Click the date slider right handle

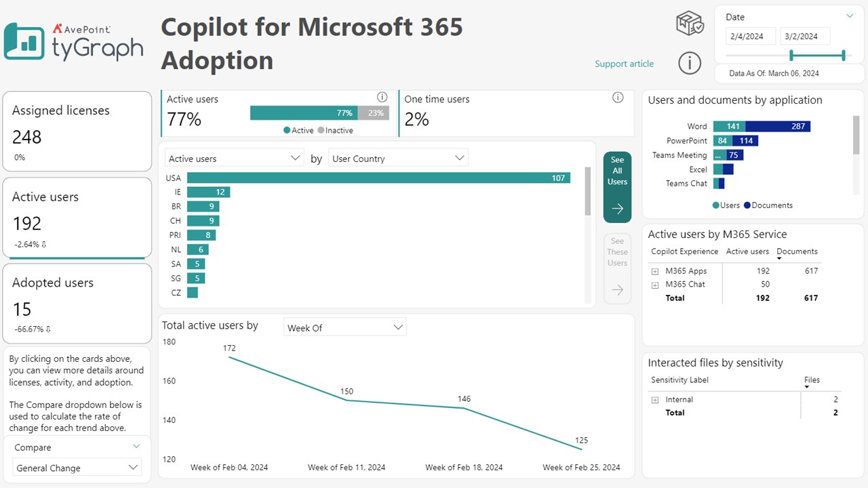844,56
